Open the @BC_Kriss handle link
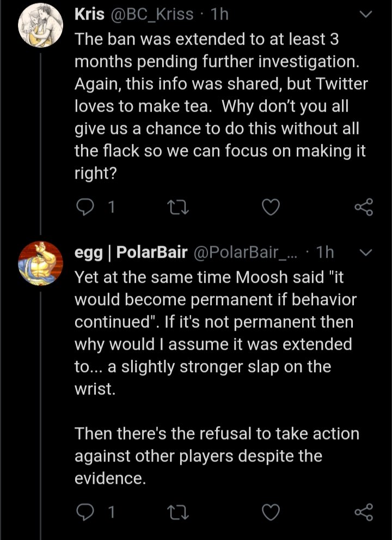This screenshot has width=392, height=540. (x=152, y=15)
